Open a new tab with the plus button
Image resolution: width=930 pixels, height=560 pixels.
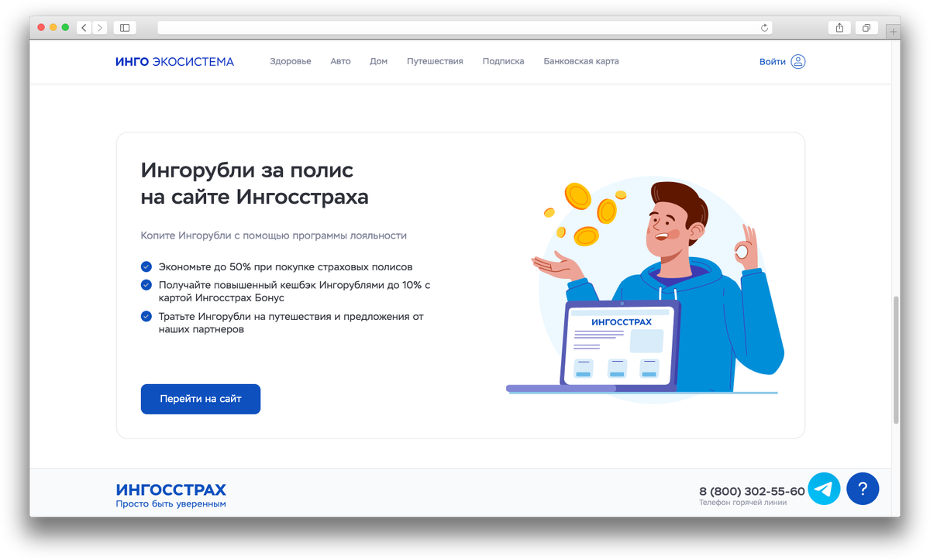(x=893, y=32)
